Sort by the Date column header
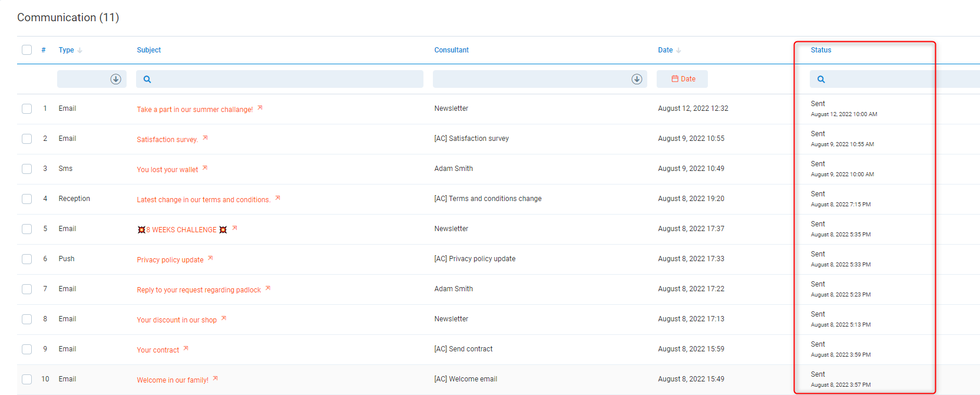This screenshot has width=980, height=395. pos(666,50)
